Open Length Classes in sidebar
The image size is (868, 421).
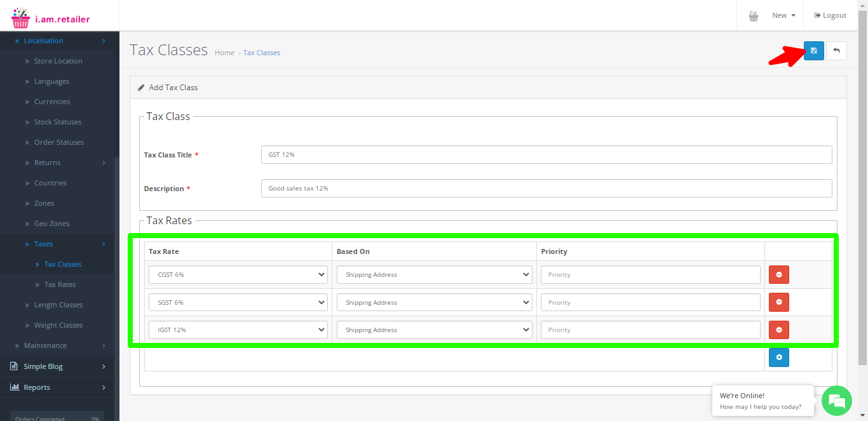click(x=58, y=305)
